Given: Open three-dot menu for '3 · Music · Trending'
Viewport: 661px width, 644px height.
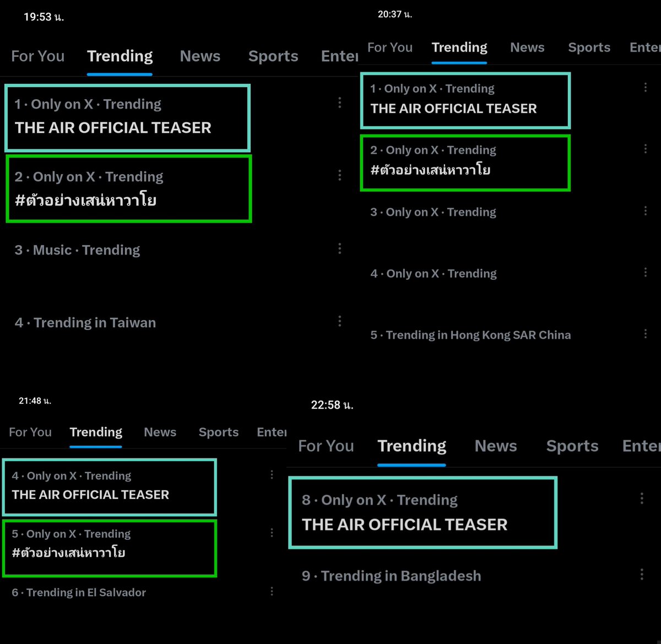Looking at the screenshot, I should point(340,248).
